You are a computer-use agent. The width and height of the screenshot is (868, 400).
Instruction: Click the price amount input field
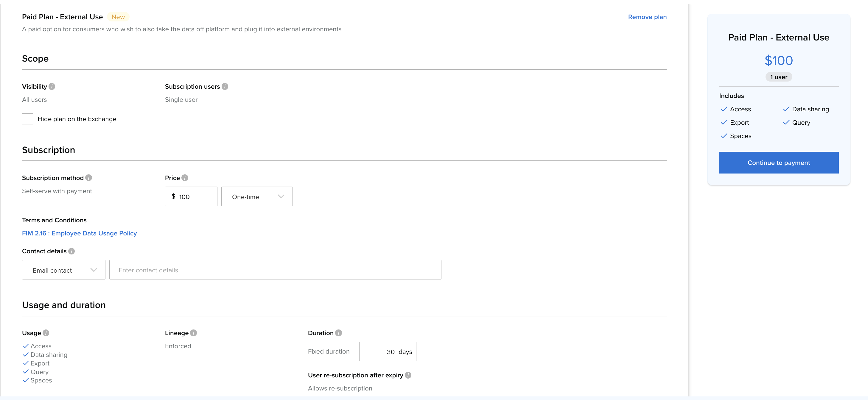click(x=195, y=197)
